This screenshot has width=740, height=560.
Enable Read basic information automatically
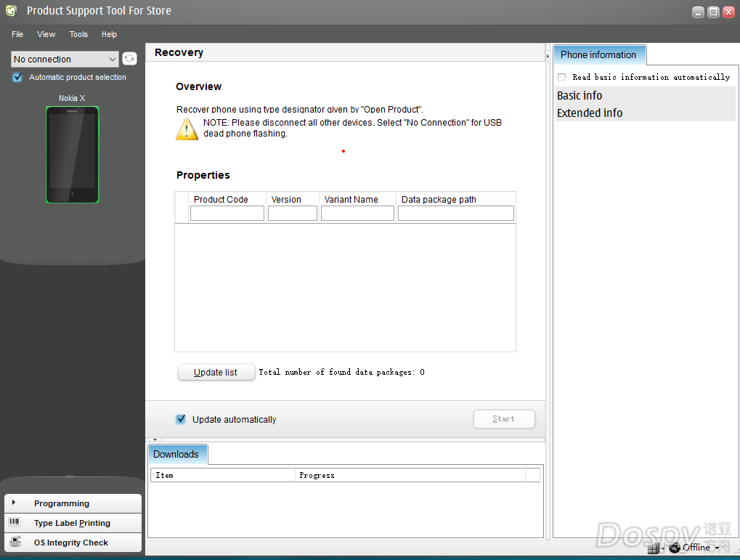point(561,77)
